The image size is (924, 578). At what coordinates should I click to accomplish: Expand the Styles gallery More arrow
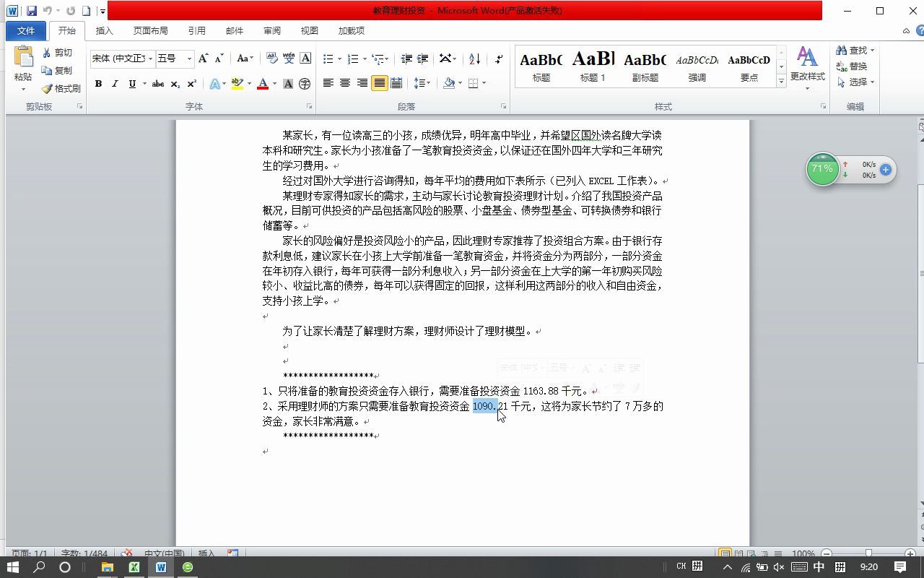point(781,82)
